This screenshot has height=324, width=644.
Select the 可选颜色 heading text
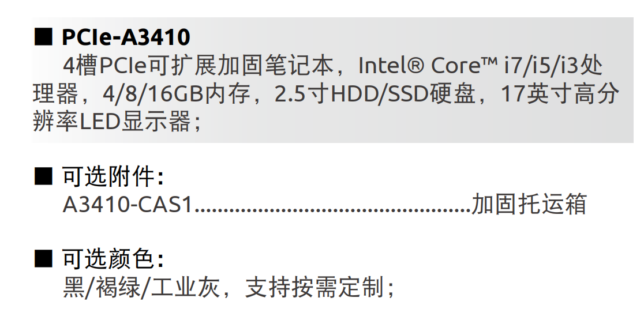113,259
